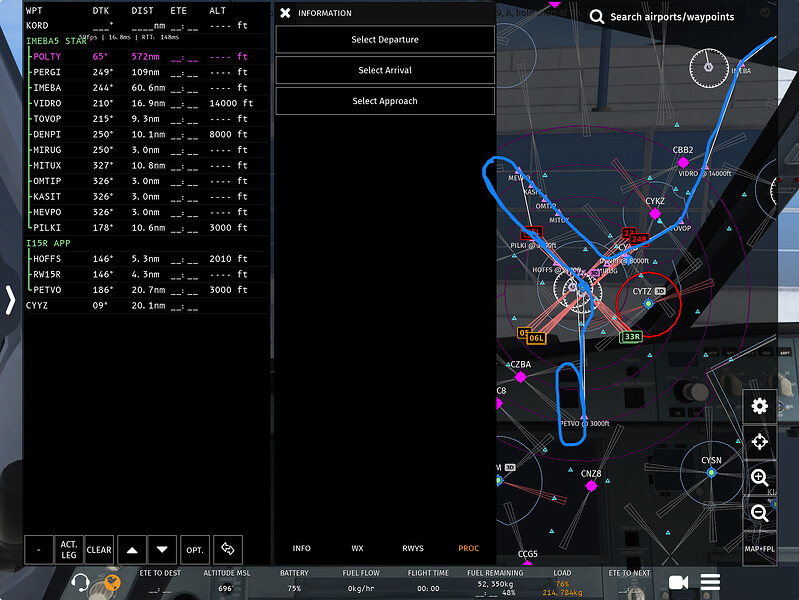
Task: Select PETVO waypoint row
Action: click(146, 290)
